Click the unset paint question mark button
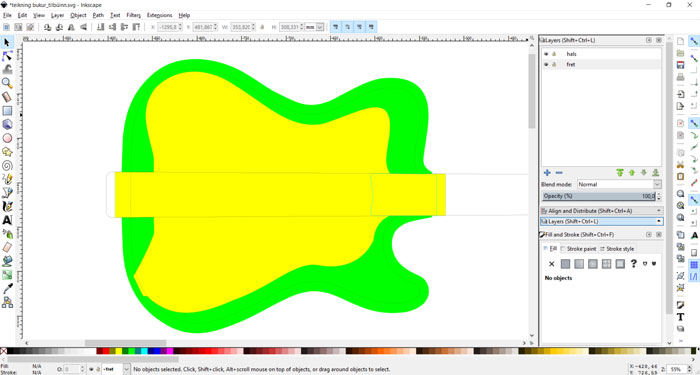This screenshot has height=375, width=700. click(x=633, y=264)
